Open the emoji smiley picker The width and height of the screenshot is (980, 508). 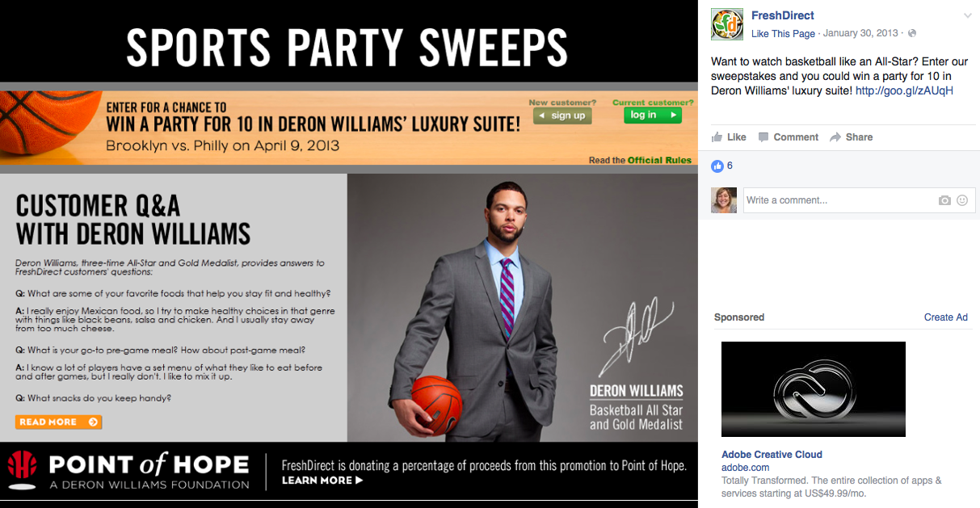(962, 200)
